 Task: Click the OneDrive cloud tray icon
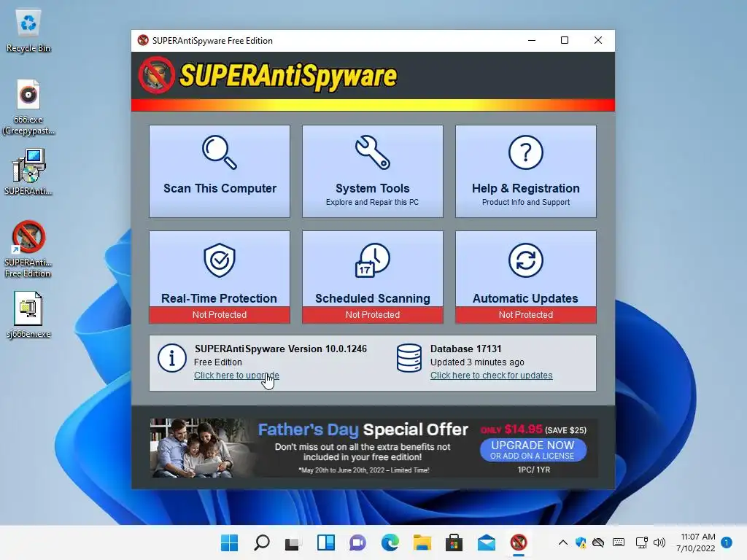[598, 542]
